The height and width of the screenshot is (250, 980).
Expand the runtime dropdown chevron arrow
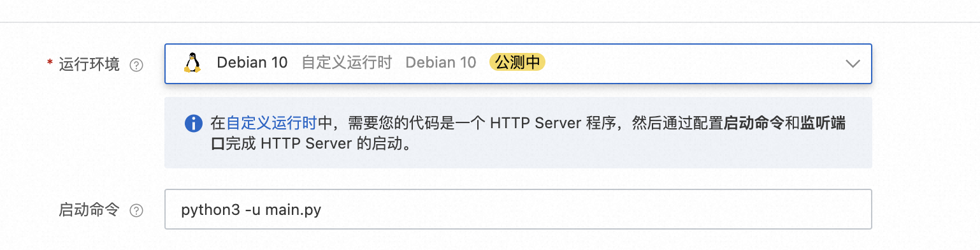852,64
